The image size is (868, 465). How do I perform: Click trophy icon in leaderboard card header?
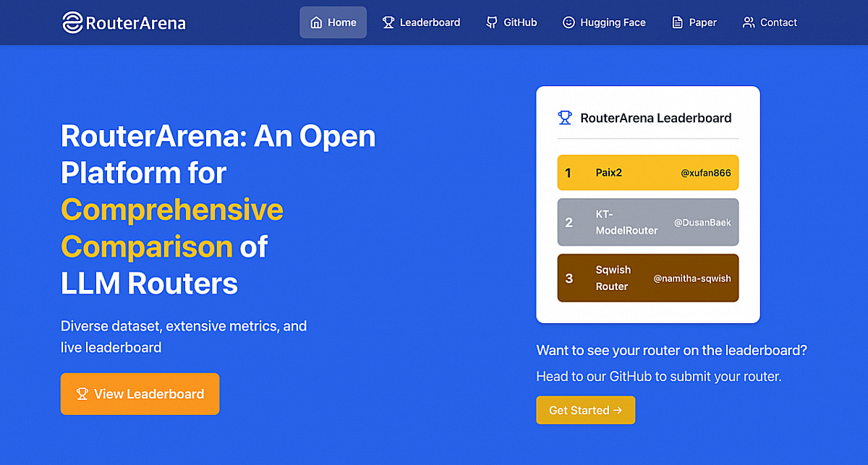coord(565,118)
